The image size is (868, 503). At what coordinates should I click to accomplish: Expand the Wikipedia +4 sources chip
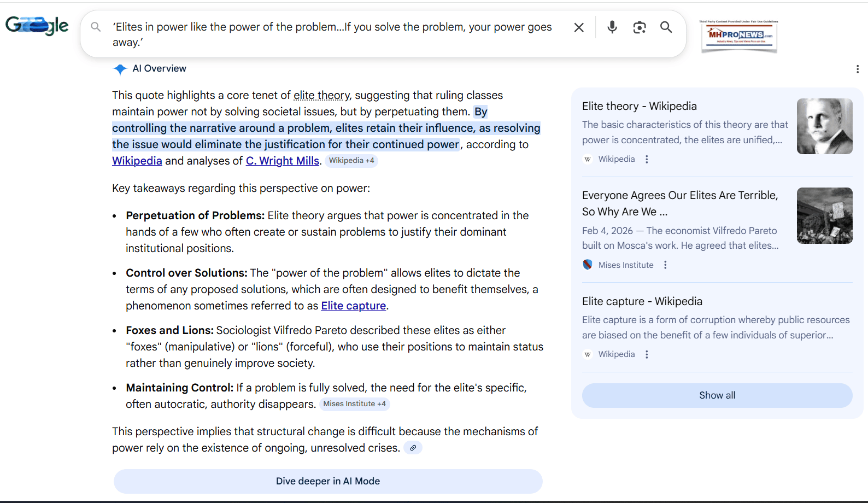351,161
